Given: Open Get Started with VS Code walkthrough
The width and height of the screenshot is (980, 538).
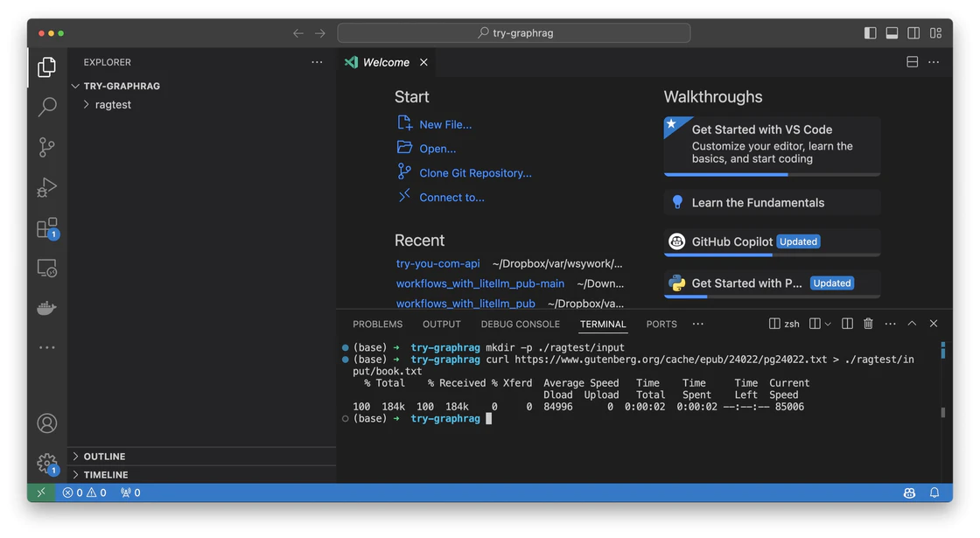Looking at the screenshot, I should [772, 146].
